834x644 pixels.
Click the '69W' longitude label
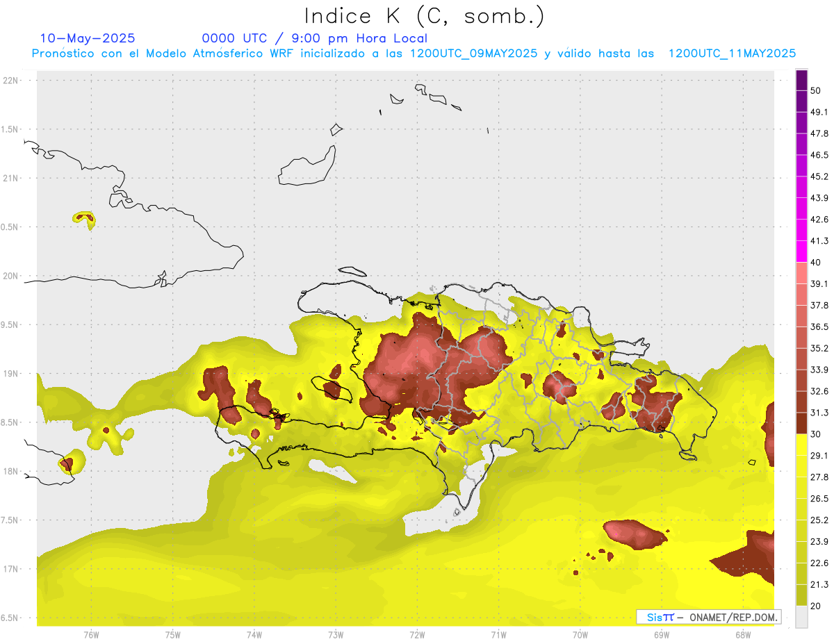tap(661, 635)
